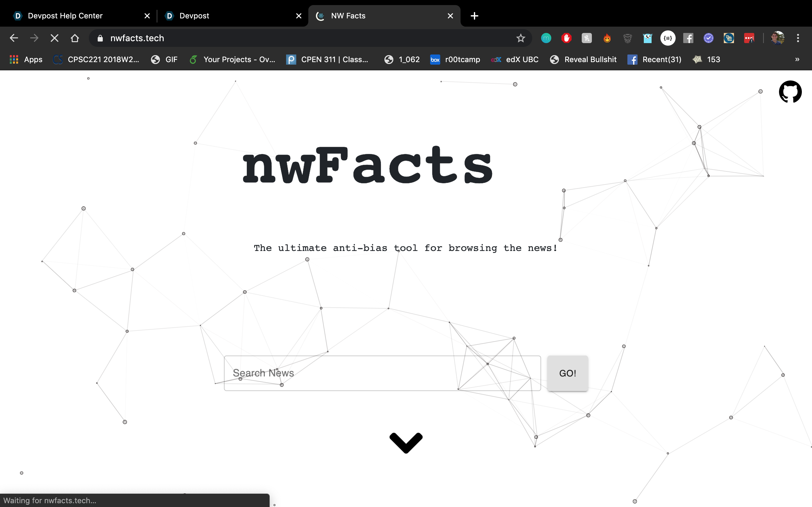The image size is (812, 507).
Task: Navigate back to previous page
Action: click(x=14, y=38)
